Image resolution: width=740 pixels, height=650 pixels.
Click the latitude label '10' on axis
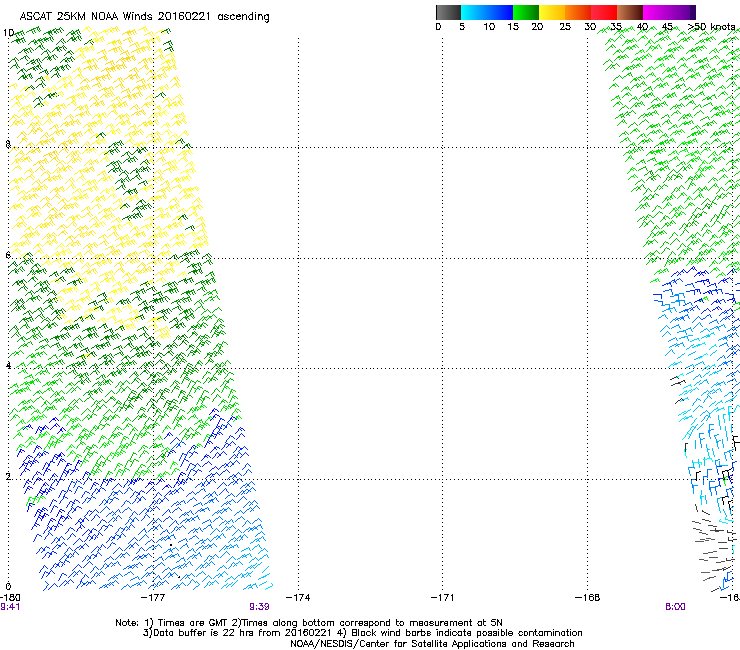point(8,33)
